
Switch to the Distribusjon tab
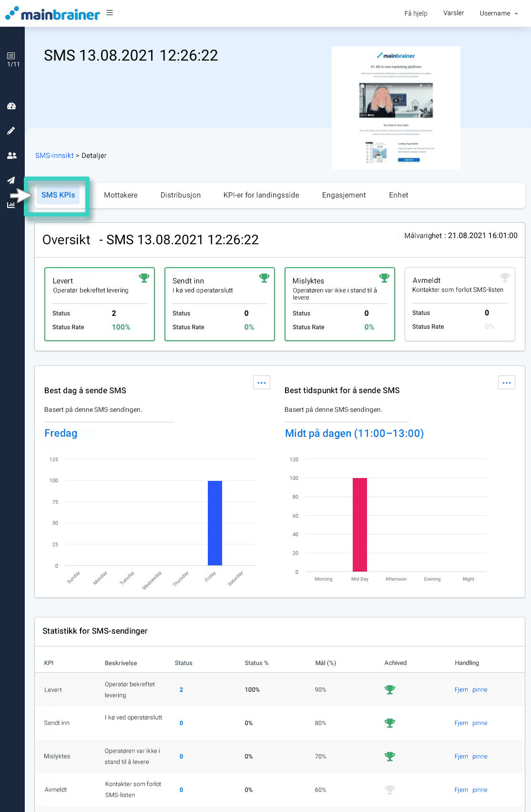pyautogui.click(x=181, y=195)
